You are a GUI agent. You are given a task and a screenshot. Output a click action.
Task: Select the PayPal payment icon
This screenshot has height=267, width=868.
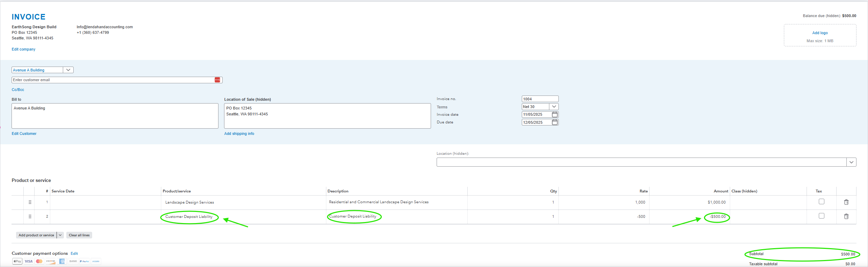point(84,261)
